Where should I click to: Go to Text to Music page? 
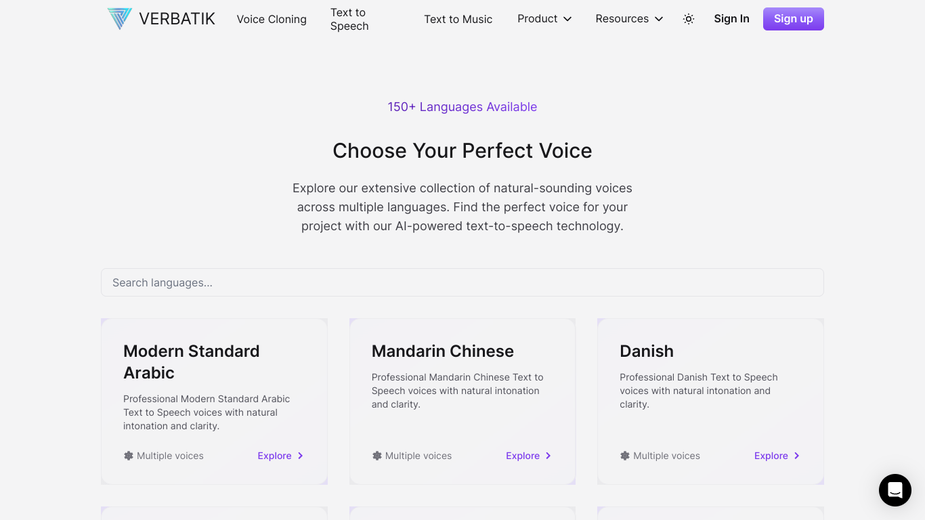coord(458,19)
